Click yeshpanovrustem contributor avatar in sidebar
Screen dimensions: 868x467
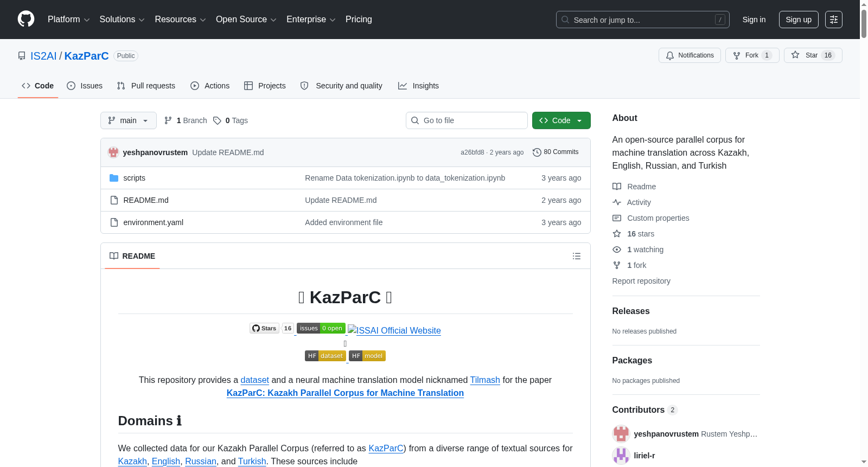tap(621, 434)
